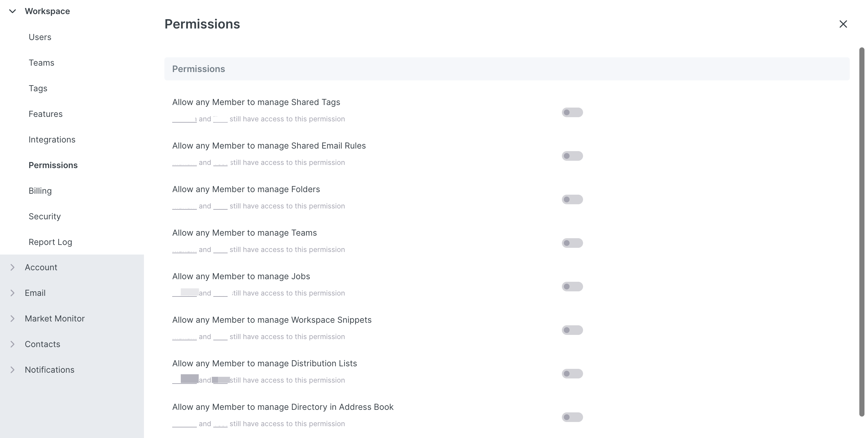Expand the Market Monitor section
This screenshot has width=868, height=438.
(x=13, y=319)
